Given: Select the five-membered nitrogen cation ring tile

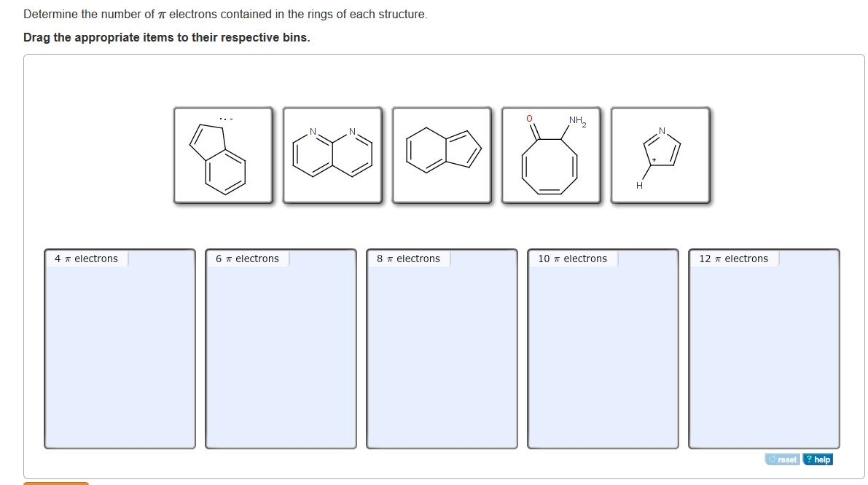Looking at the screenshot, I should [660, 155].
